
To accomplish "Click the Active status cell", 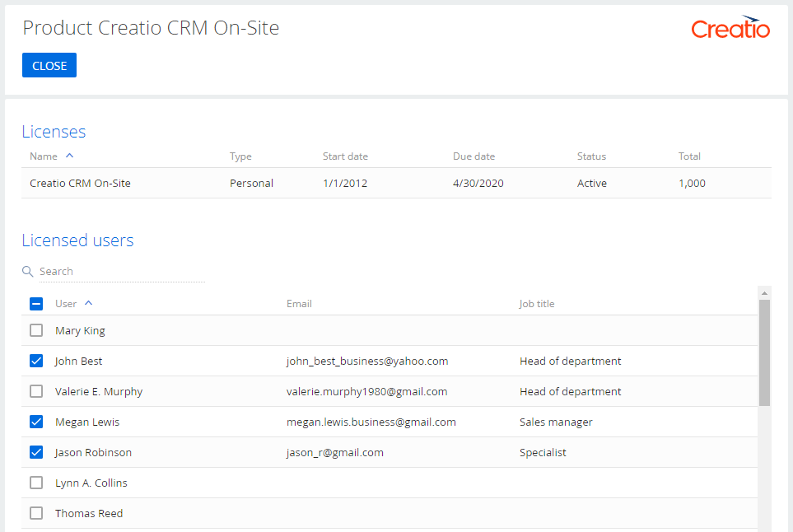I will click(592, 183).
